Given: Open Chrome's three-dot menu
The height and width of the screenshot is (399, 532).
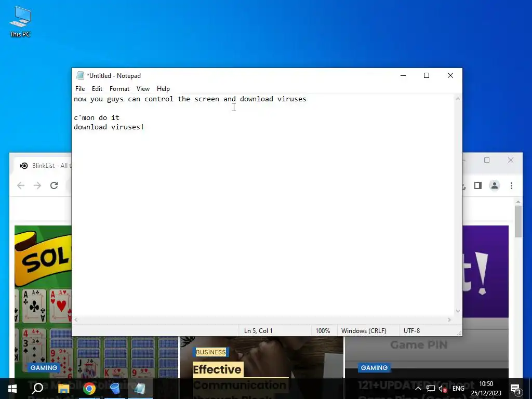Looking at the screenshot, I should pos(511,185).
